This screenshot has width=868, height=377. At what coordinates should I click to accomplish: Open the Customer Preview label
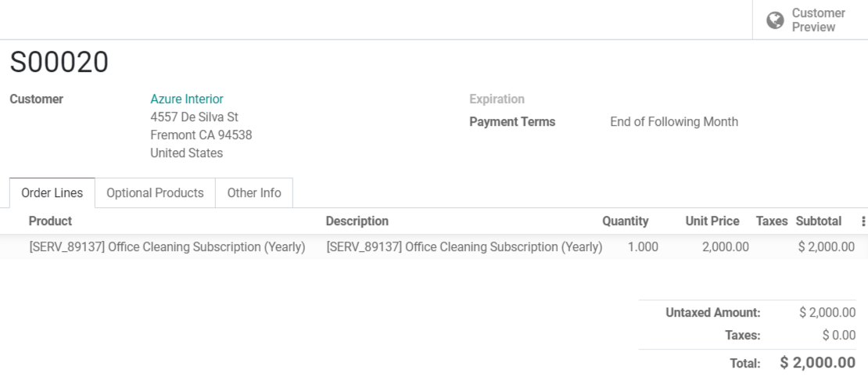pos(818,20)
